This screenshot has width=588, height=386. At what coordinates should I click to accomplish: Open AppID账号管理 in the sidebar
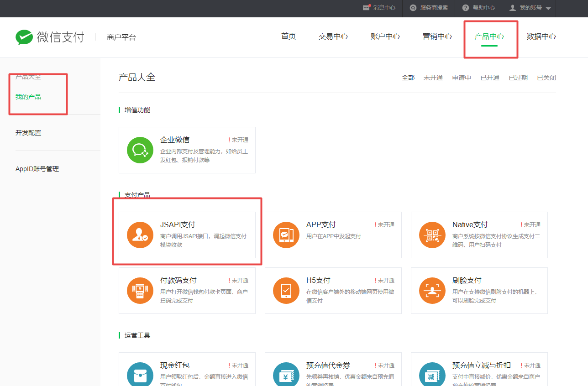click(37, 169)
